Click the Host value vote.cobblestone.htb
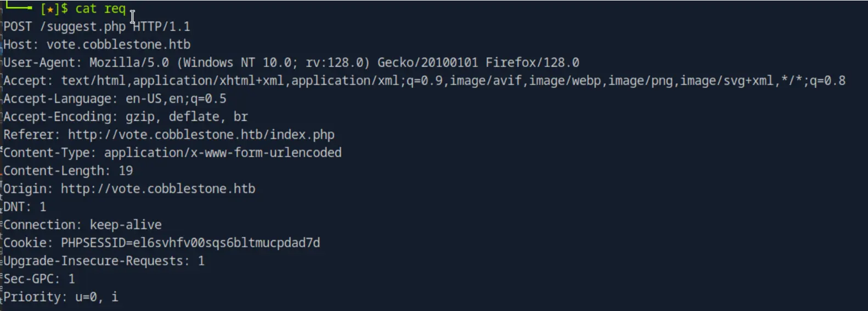 click(119, 45)
